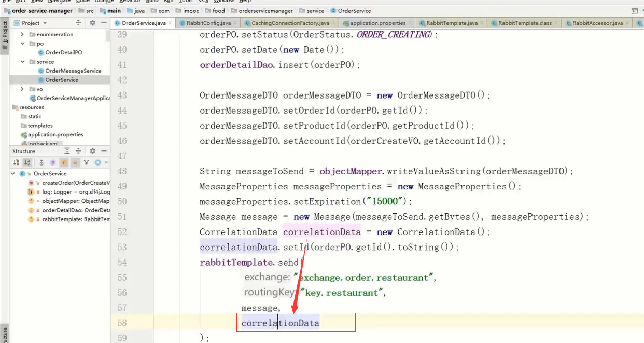Hide the Project tool window
The image size is (644, 343).
(104, 23)
